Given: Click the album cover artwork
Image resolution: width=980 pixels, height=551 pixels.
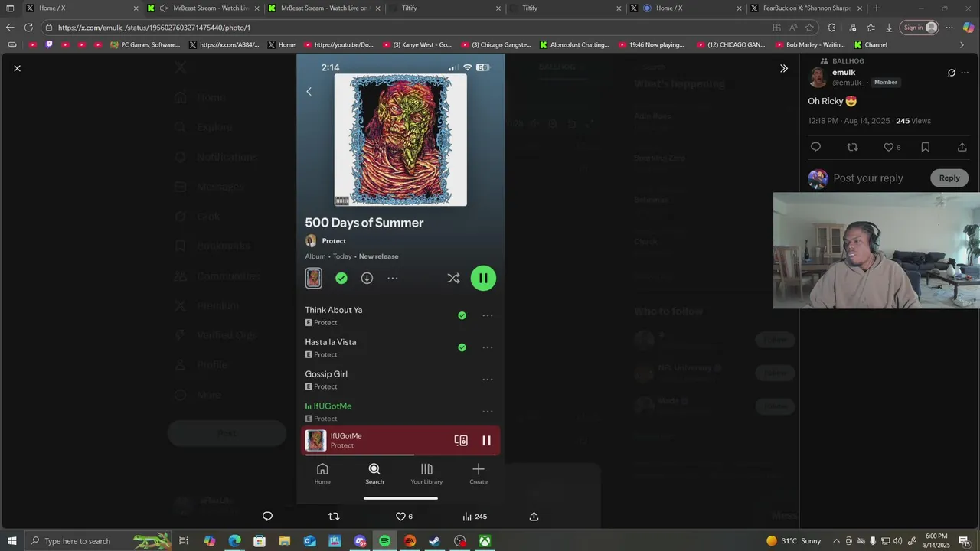Looking at the screenshot, I should [400, 140].
